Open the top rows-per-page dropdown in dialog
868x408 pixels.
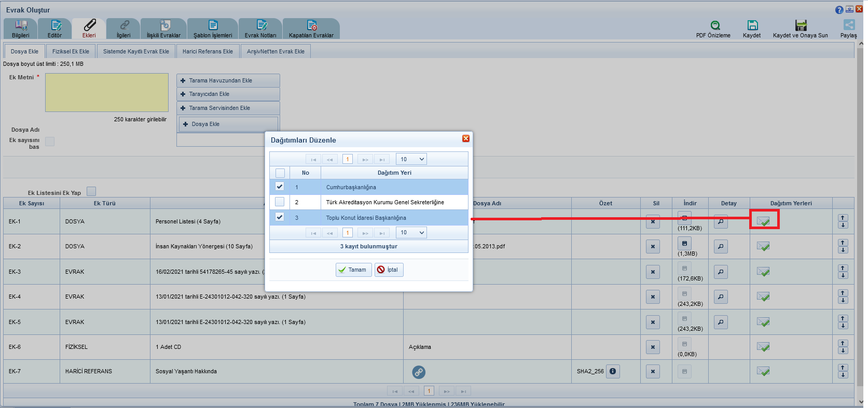411,159
